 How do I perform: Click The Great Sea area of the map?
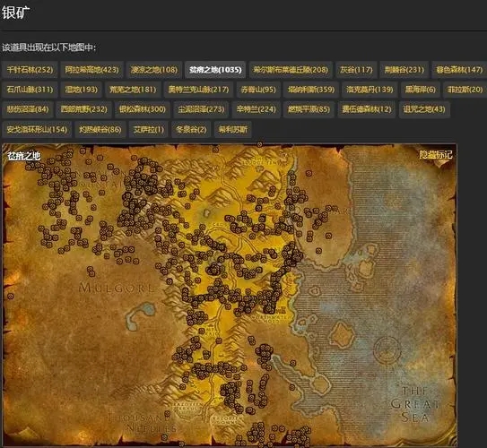[x=415, y=404]
